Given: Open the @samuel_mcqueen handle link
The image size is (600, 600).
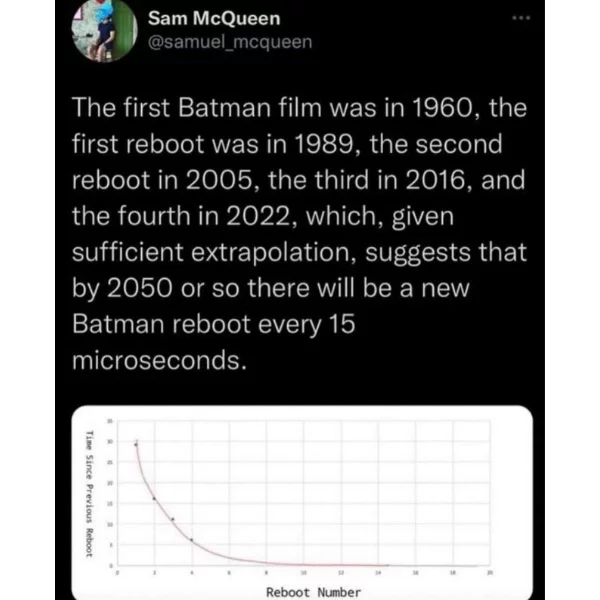Looking at the screenshot, I should [x=230, y=42].
